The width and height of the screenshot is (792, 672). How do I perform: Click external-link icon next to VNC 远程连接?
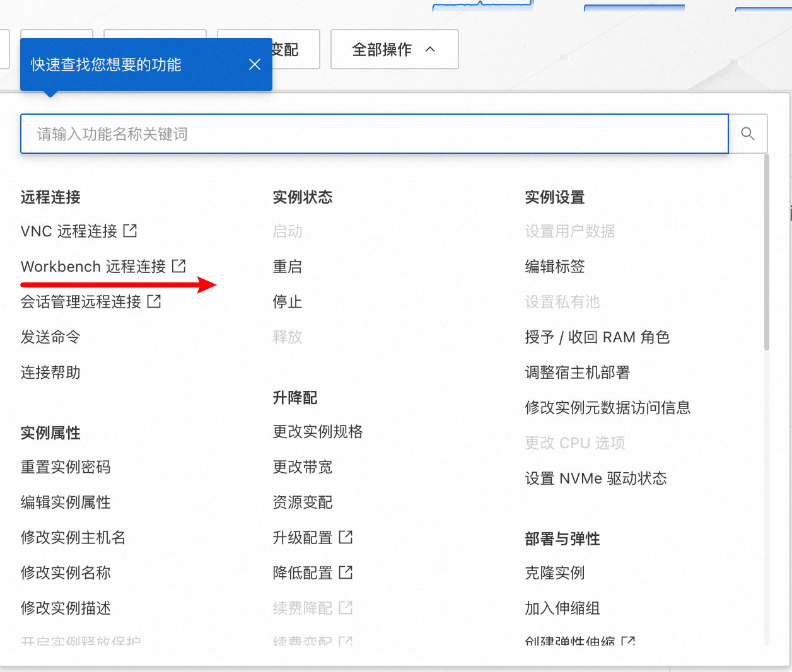[x=130, y=231]
